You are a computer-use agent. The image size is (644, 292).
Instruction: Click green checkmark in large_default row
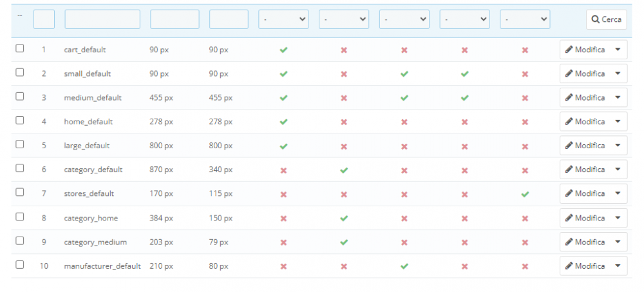[x=283, y=146]
